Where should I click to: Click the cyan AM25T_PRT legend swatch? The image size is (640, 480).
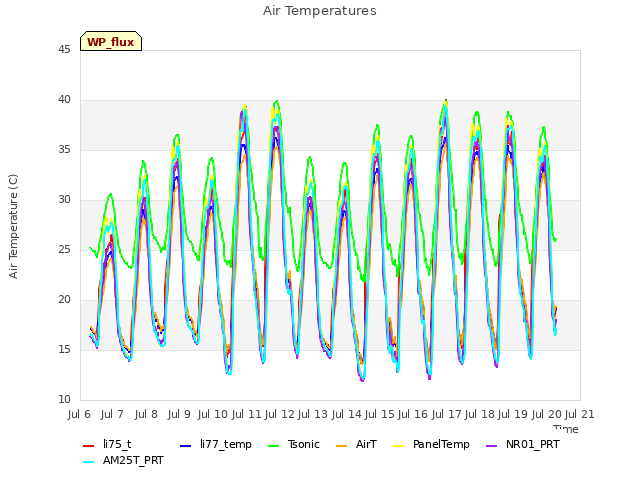click(x=89, y=462)
